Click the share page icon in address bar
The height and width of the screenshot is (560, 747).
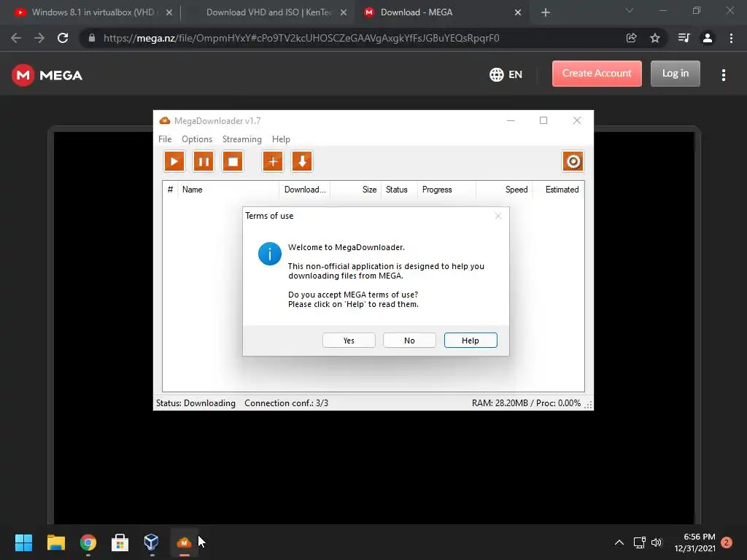click(631, 38)
